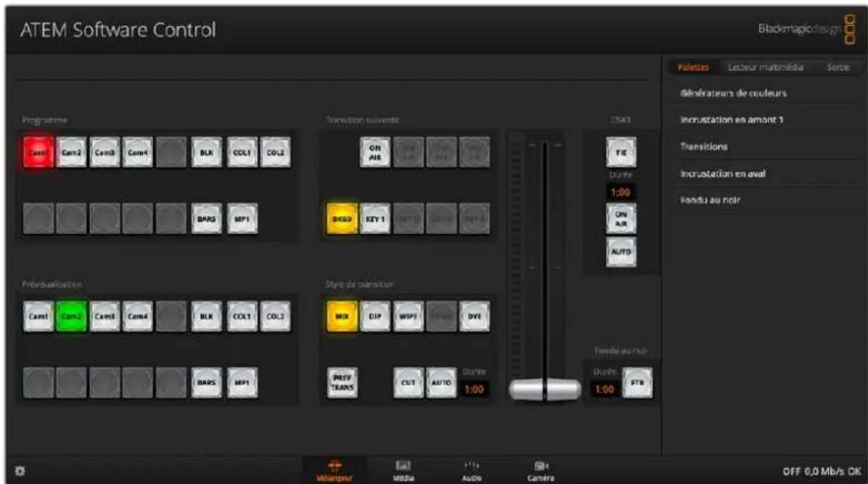Open the settings gear icon
The image size is (868, 484).
[20, 472]
